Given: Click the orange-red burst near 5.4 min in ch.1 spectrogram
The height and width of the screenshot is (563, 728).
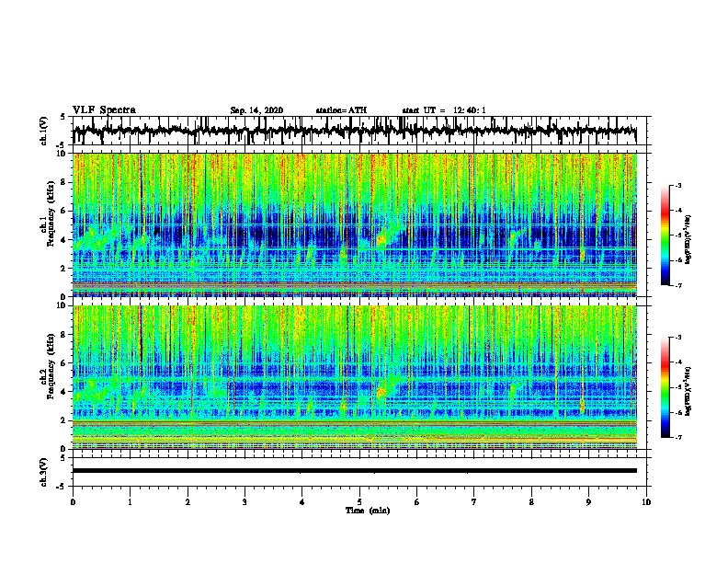Looking at the screenshot, I should 381,240.
